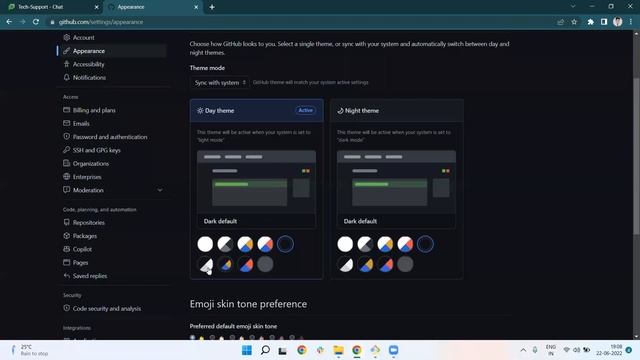This screenshot has width=640, height=360.
Task: Show hidden system tray icons chevron
Action: click(523, 350)
